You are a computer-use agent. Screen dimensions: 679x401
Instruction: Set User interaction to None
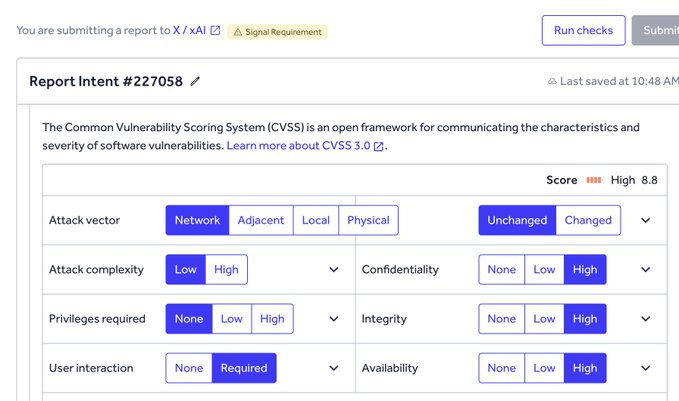(189, 369)
